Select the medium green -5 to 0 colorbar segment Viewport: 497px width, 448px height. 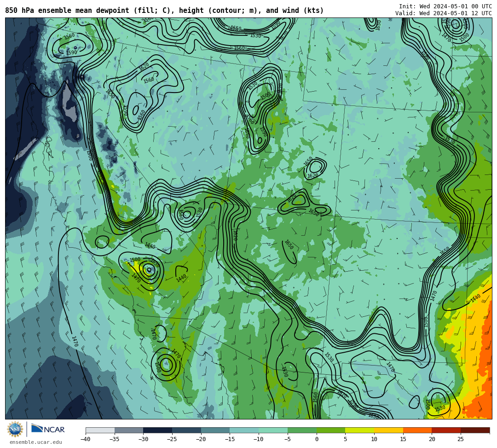coord(302,430)
